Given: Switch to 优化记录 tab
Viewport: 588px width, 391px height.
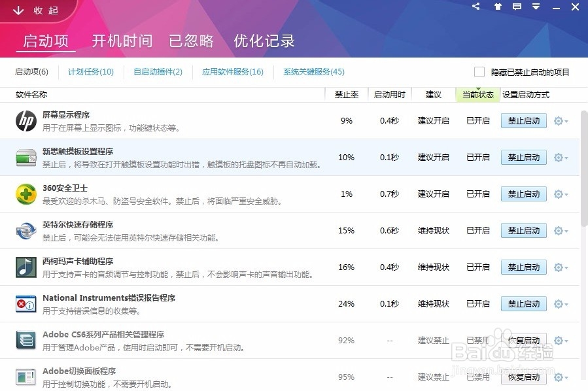Looking at the screenshot, I should pyautogui.click(x=264, y=41).
